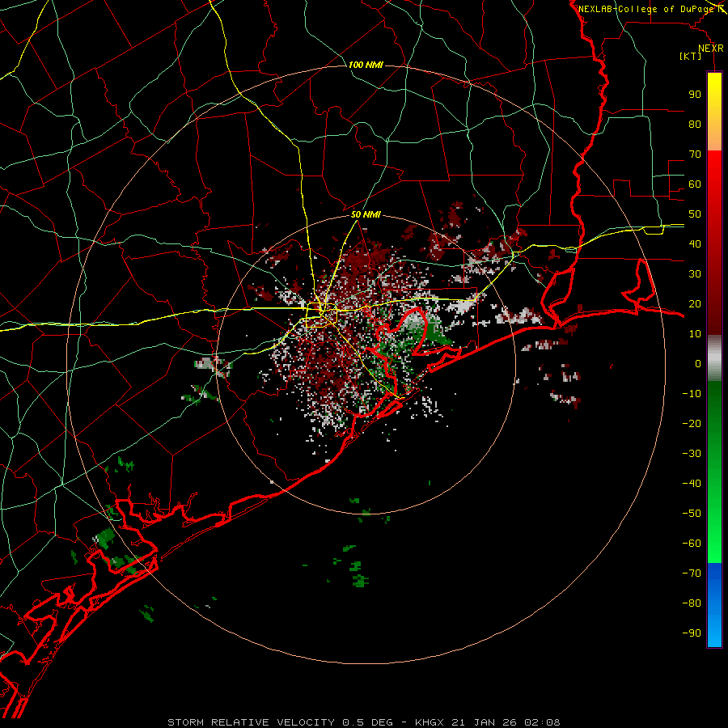Select the "60" value on the velocity scale

click(x=695, y=184)
